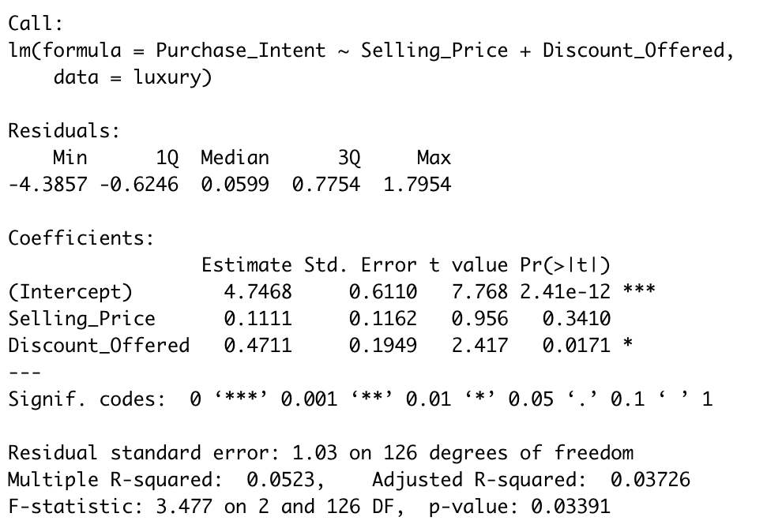Click the Intercept estimate 4.7468
Image resolution: width=782 pixels, height=532 pixels.
coord(258,292)
